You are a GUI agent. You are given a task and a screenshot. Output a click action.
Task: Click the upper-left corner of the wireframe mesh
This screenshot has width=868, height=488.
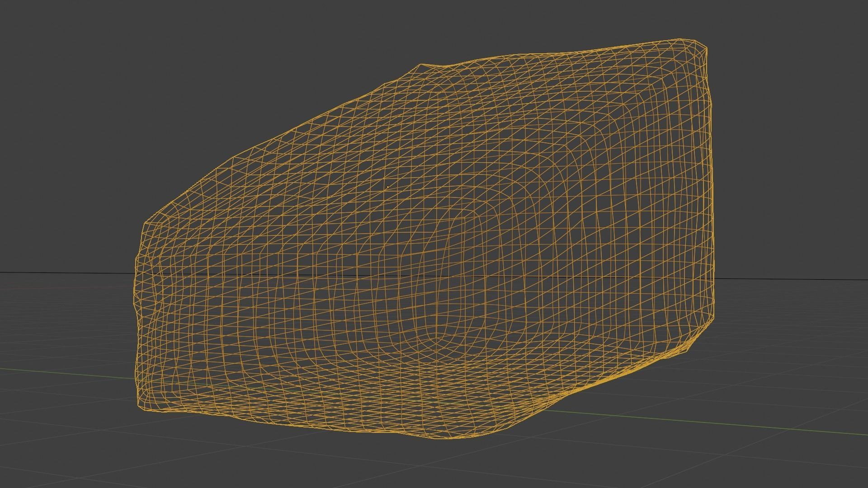[x=146, y=223]
